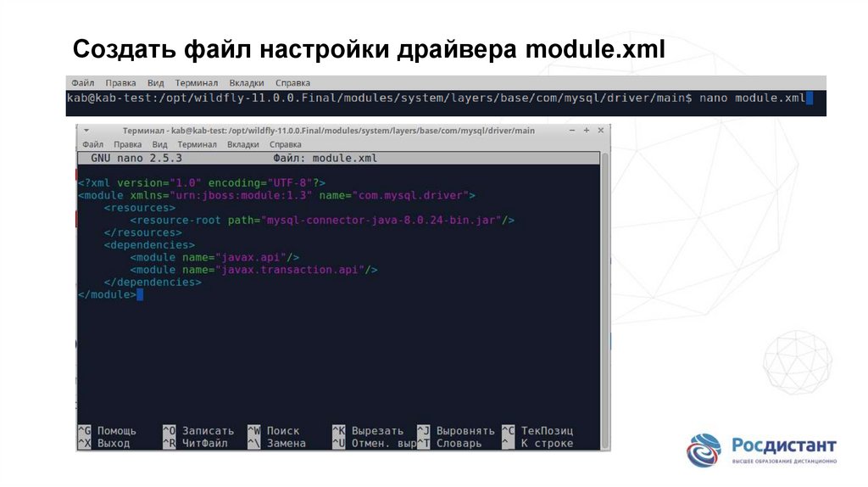Open the Вид menu in the top terminal
This screenshot has height=487, width=868.
click(156, 83)
